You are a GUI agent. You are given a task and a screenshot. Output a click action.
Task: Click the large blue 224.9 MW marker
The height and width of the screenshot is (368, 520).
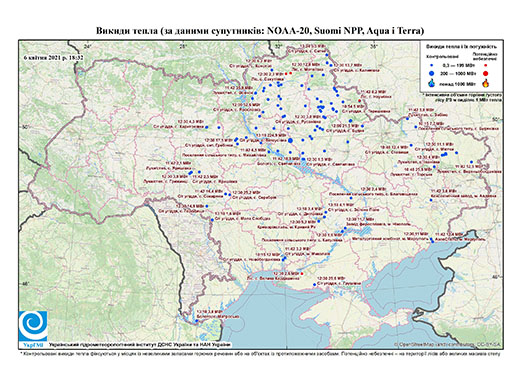click(x=290, y=141)
